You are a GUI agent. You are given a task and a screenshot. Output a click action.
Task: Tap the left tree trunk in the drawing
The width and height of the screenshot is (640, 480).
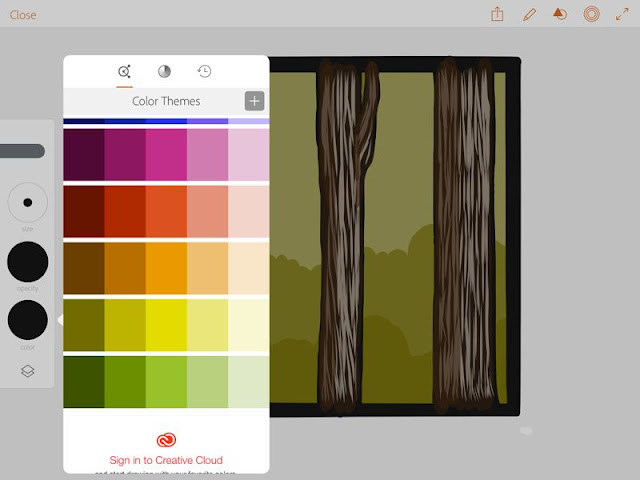click(x=341, y=237)
